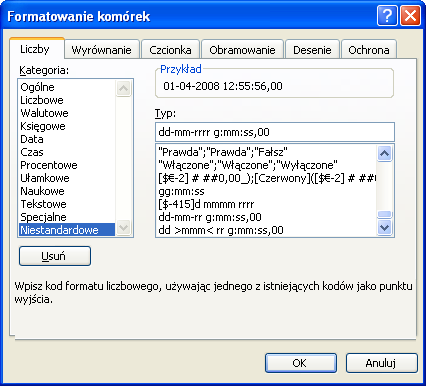Choose the gg:mm:ss format

(x=267, y=191)
